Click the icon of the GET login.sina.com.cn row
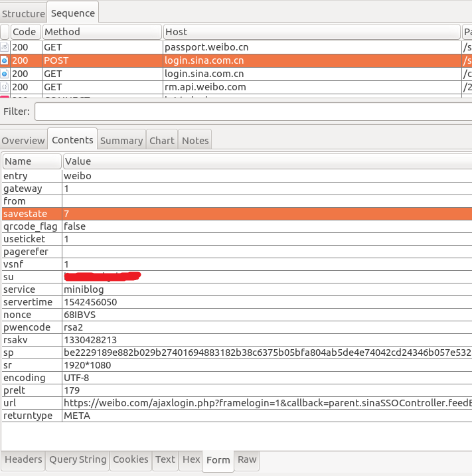The height and width of the screenshot is (476, 472). pos(4,74)
